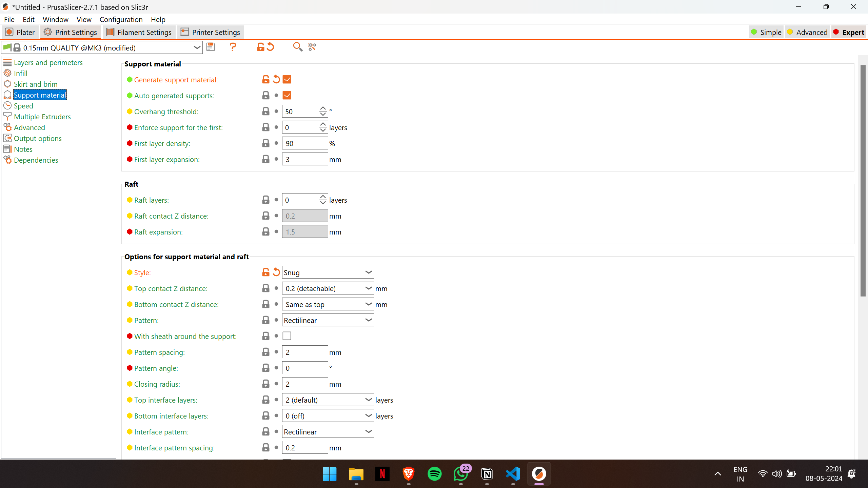Viewport: 868px width, 488px height.
Task: Click the Pattern angle input field
Action: pyautogui.click(x=305, y=368)
